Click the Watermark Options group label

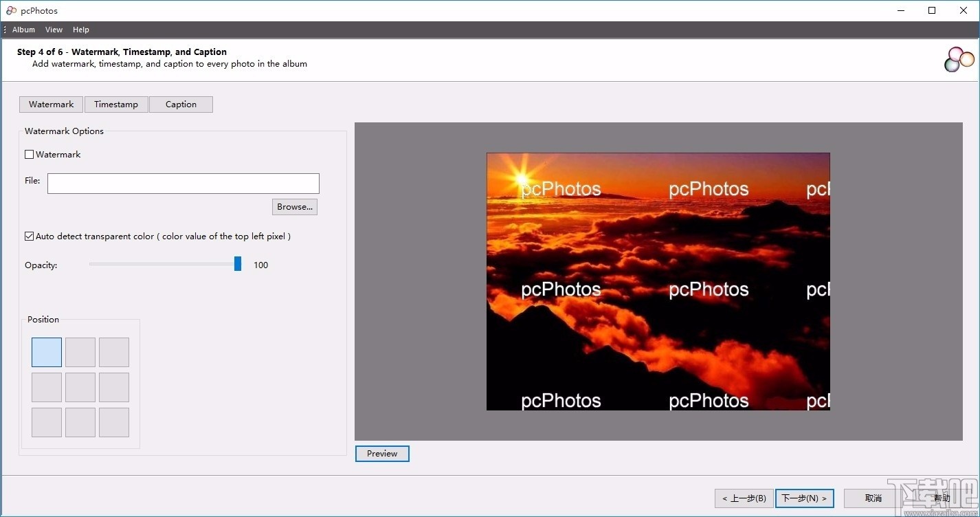pyautogui.click(x=64, y=131)
